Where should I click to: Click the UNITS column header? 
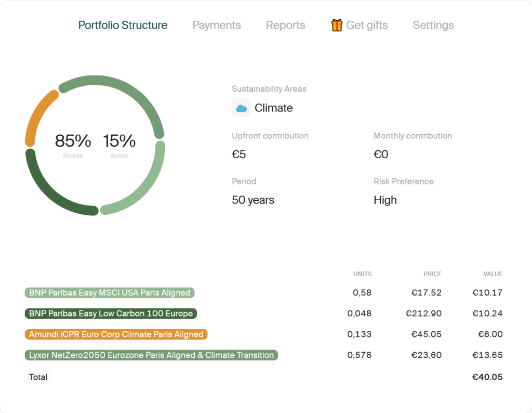(x=362, y=274)
